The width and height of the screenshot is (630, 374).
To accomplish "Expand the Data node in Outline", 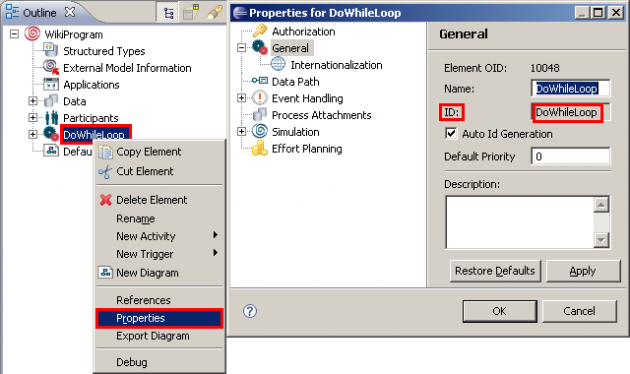I will 33,101.
